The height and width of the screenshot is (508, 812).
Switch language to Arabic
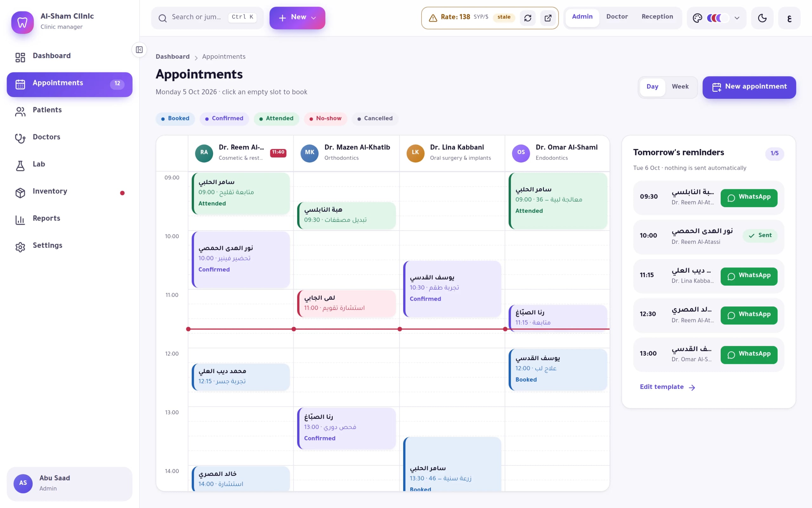[x=789, y=18]
